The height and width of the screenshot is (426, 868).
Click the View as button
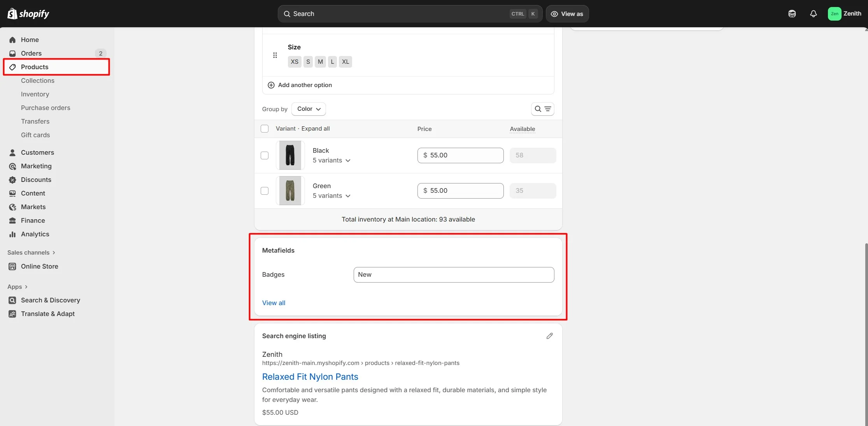567,14
